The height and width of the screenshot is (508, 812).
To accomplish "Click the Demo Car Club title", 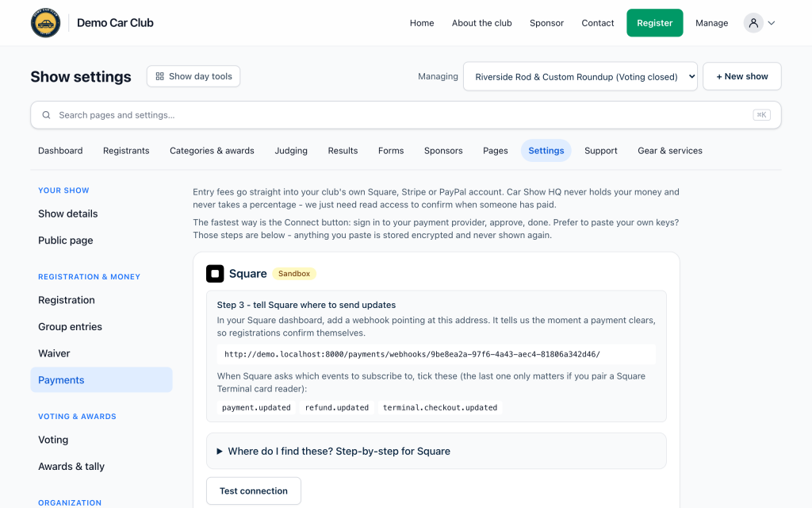I will pyautogui.click(x=115, y=23).
